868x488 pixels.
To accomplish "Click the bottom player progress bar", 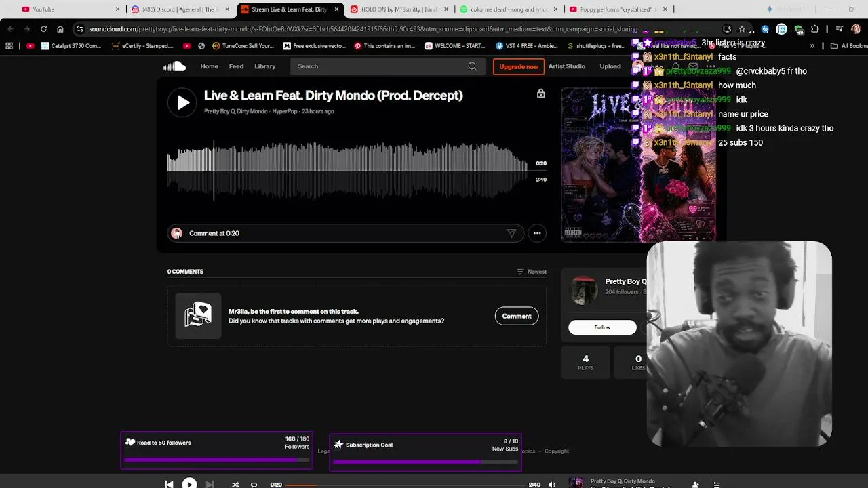I will point(406,485).
